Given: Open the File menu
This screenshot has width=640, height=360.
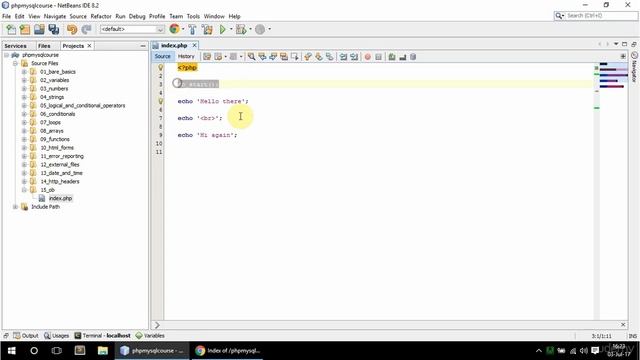Looking at the screenshot, I should (7, 16).
